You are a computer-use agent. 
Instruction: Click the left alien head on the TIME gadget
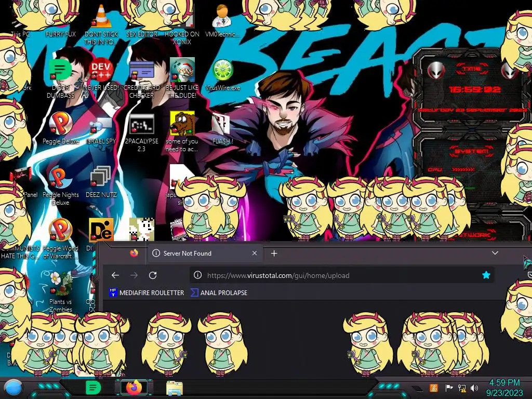tap(436, 70)
